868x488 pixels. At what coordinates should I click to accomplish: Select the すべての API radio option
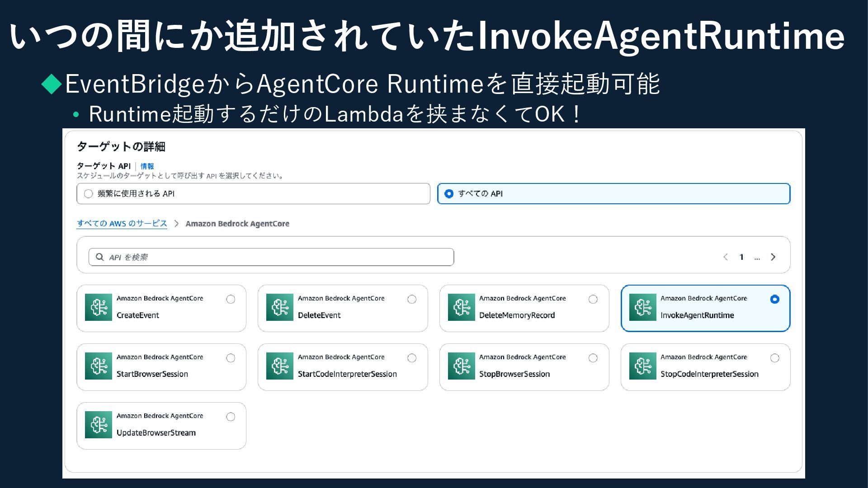coord(449,194)
